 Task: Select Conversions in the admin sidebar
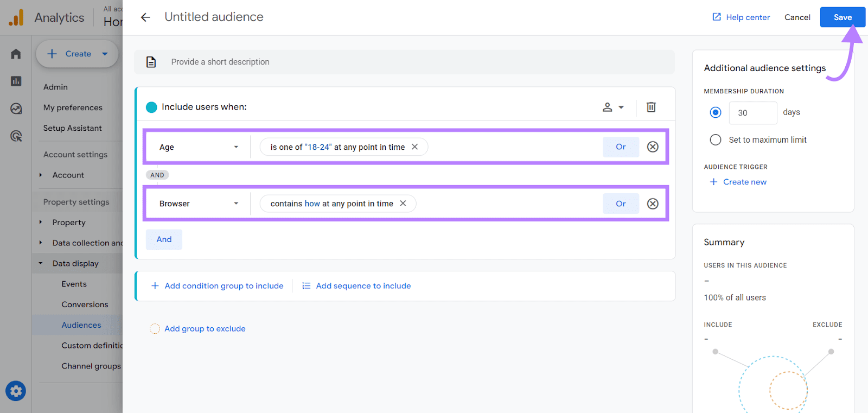point(85,304)
